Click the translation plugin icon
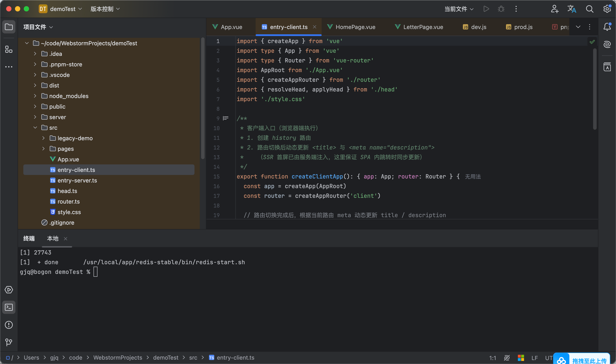 (x=572, y=9)
